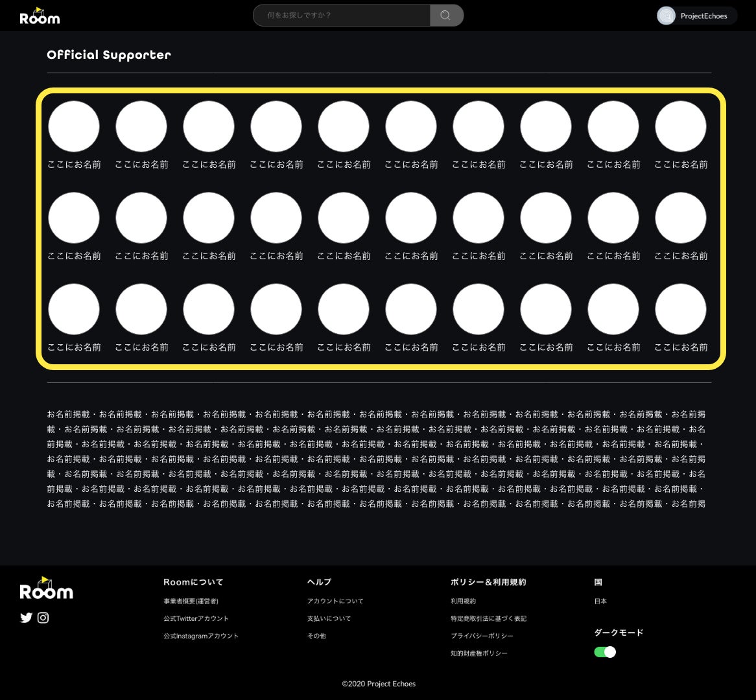Image resolution: width=756 pixels, height=700 pixels.
Task: Open the ProjectEchoes profile avatar
Action: click(x=666, y=16)
